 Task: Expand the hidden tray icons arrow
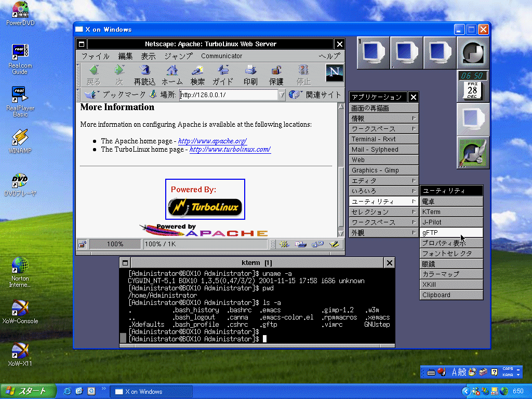tap(466, 392)
